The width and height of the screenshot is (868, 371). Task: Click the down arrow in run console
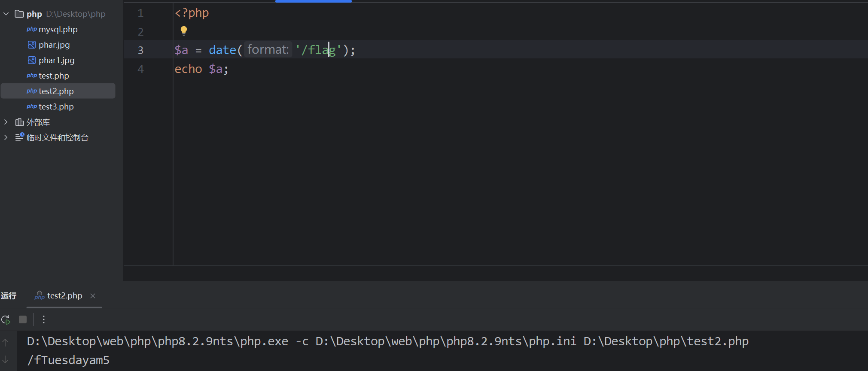tap(6, 360)
